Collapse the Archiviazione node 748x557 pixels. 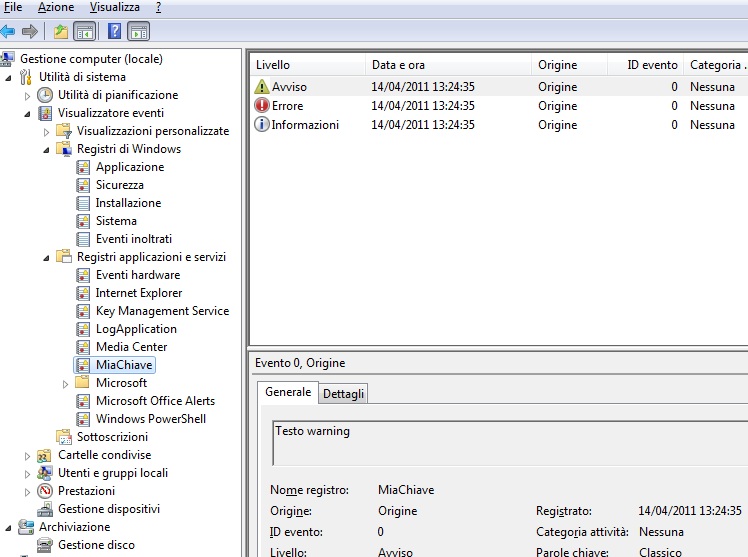(8, 528)
